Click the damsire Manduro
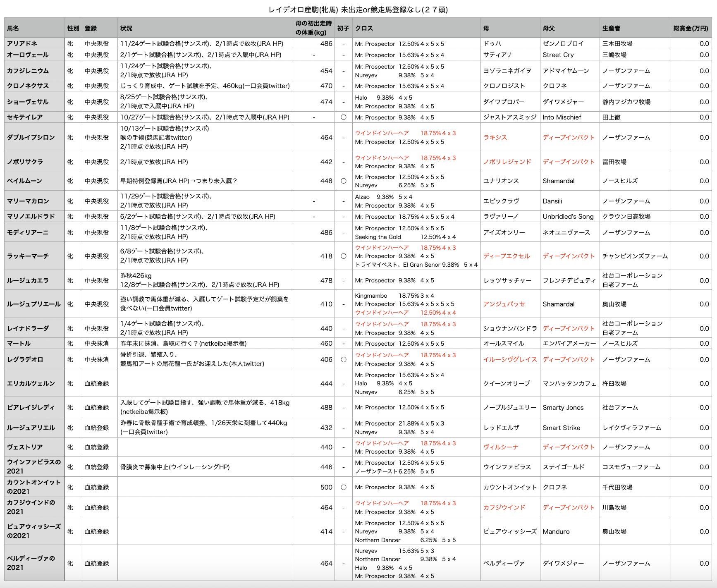The image size is (717, 588). click(556, 531)
